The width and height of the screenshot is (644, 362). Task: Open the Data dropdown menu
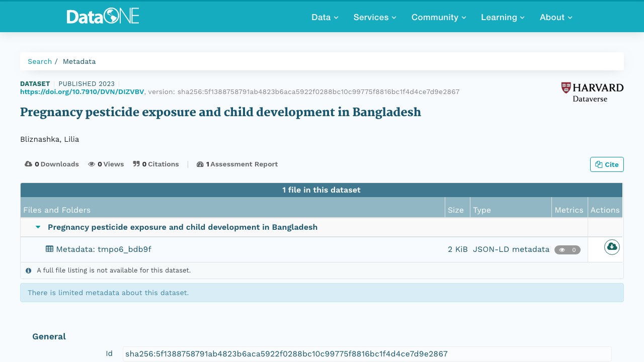tap(325, 17)
